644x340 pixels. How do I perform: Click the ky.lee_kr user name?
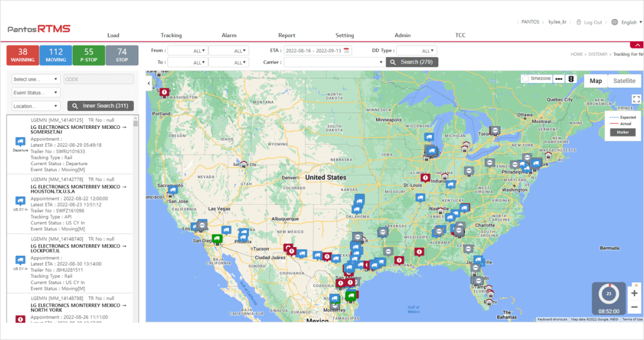[558, 21]
